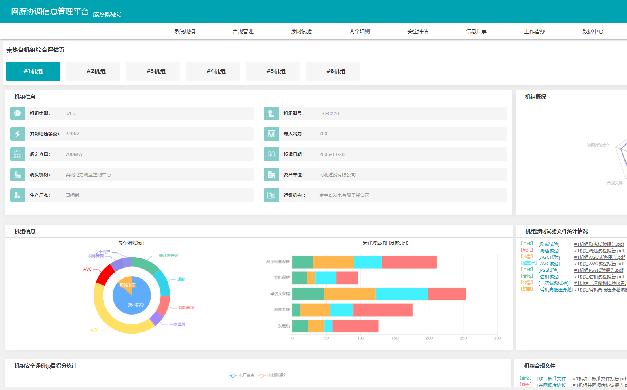The width and height of the screenshot is (627, 390).
Task: Open the #5机组 unit tab
Action: coord(273,72)
